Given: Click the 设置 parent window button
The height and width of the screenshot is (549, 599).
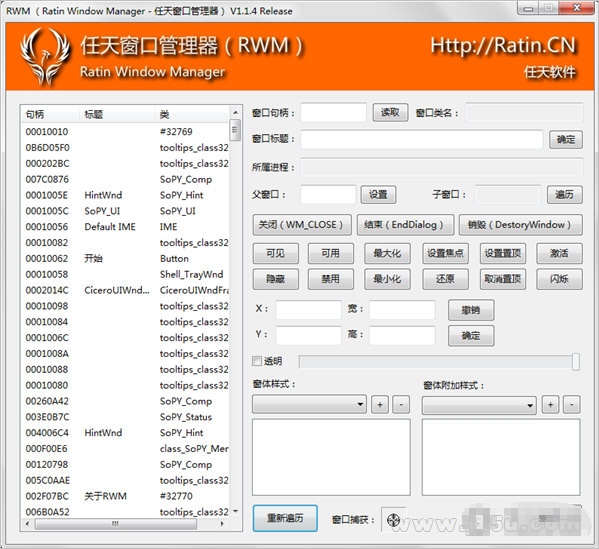Looking at the screenshot, I should point(378,194).
